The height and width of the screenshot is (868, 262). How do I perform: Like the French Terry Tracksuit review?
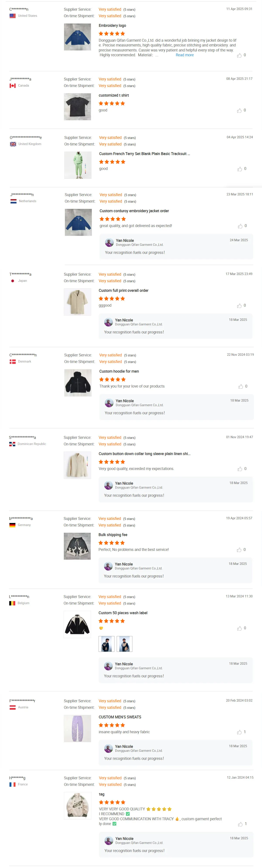pos(239,169)
